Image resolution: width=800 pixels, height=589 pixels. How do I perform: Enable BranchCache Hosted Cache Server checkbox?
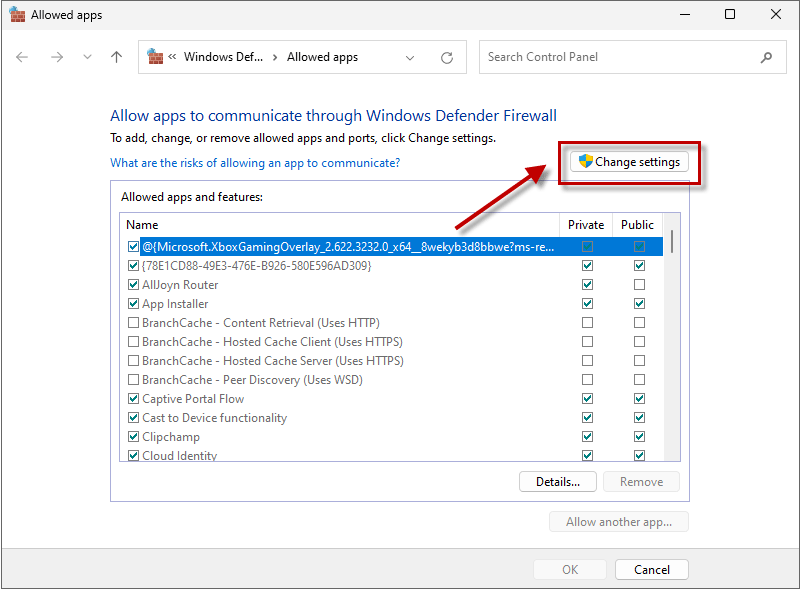(x=133, y=361)
